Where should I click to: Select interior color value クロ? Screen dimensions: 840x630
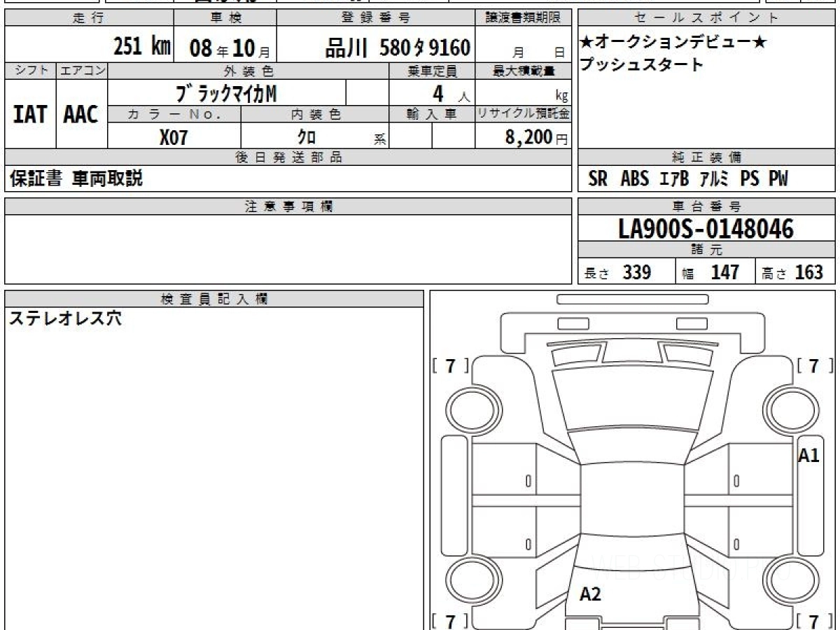pos(306,136)
